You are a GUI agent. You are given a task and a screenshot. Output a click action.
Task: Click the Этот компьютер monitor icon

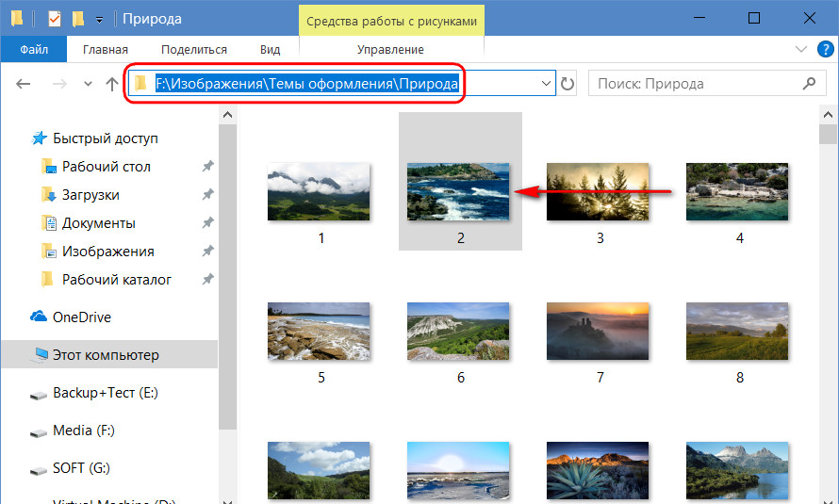40,355
